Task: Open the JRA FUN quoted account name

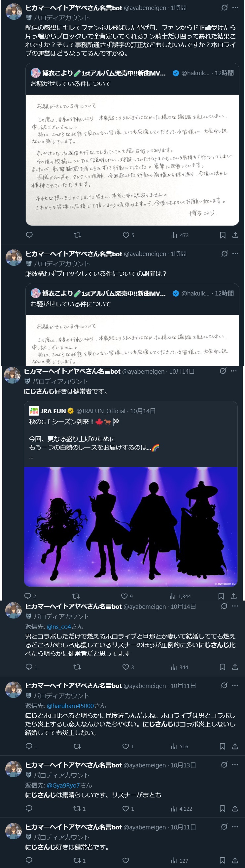Action: pyautogui.click(x=53, y=411)
